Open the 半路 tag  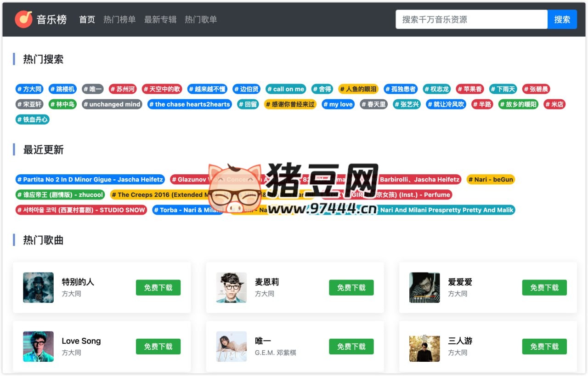point(482,104)
